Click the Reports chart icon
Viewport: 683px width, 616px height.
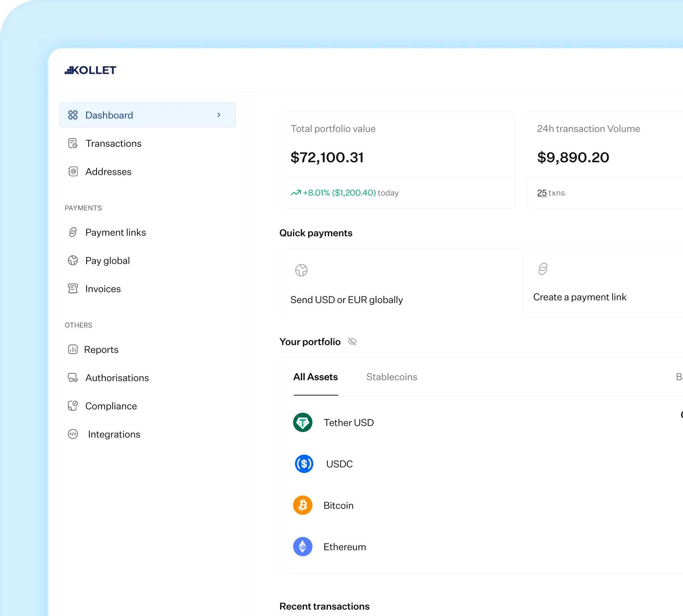(73, 349)
